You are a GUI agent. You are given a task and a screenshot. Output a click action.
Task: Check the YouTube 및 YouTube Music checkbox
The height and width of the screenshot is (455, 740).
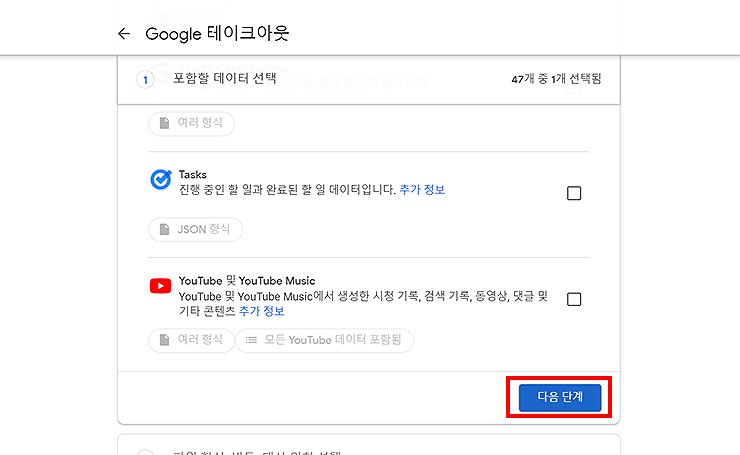pyautogui.click(x=574, y=299)
